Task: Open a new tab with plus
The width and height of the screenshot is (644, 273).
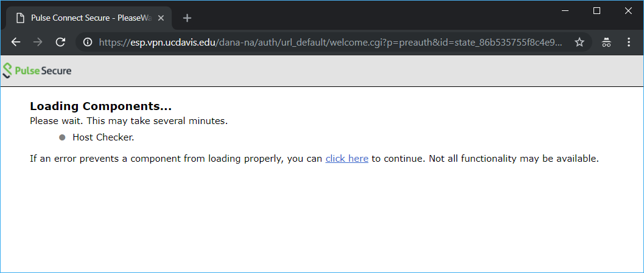Action: [187, 18]
